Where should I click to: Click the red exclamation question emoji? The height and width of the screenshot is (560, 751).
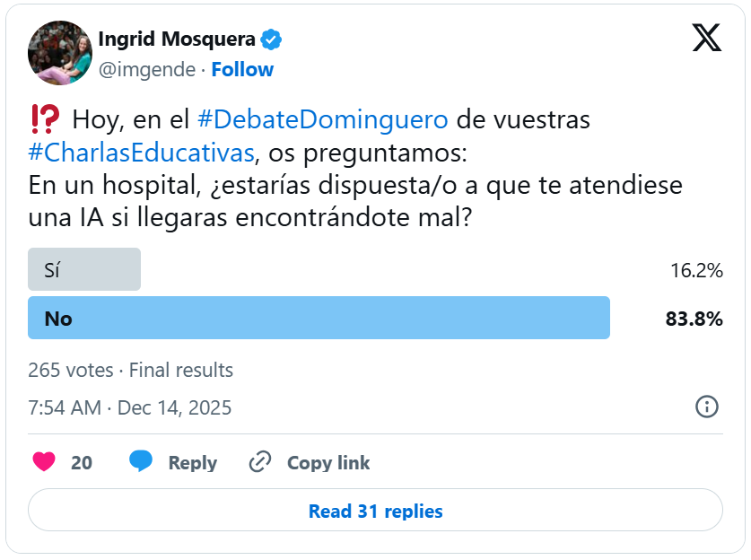[x=45, y=118]
